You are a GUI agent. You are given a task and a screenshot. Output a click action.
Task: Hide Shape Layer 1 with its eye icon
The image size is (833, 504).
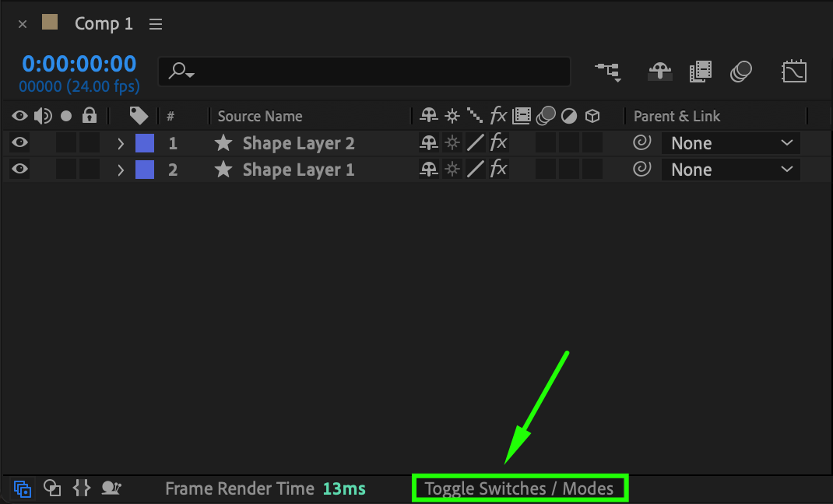pos(19,169)
